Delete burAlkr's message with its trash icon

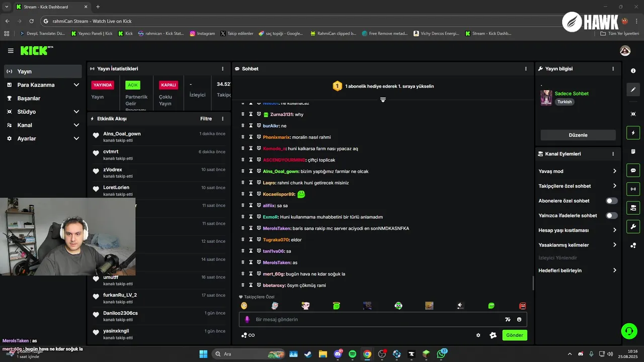[x=243, y=126]
